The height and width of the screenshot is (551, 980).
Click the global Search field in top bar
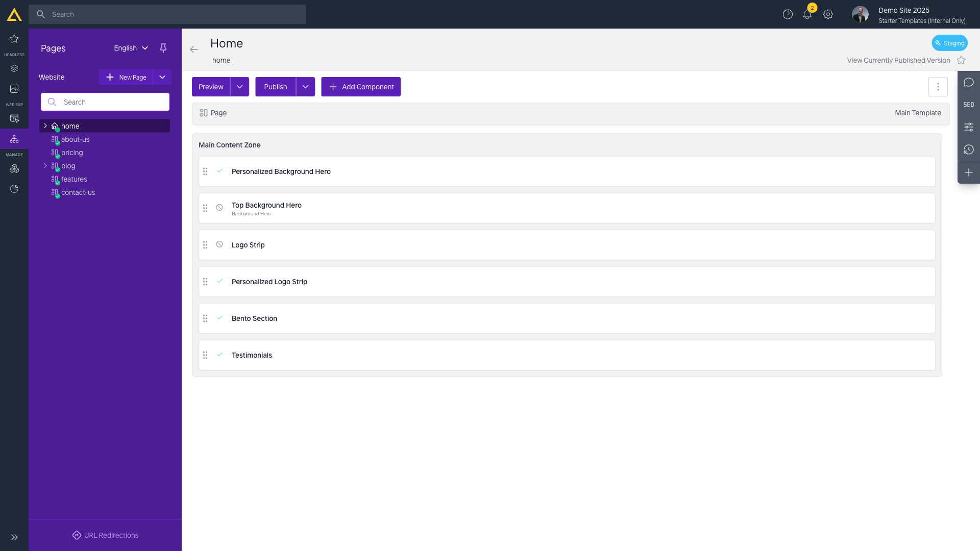point(167,14)
